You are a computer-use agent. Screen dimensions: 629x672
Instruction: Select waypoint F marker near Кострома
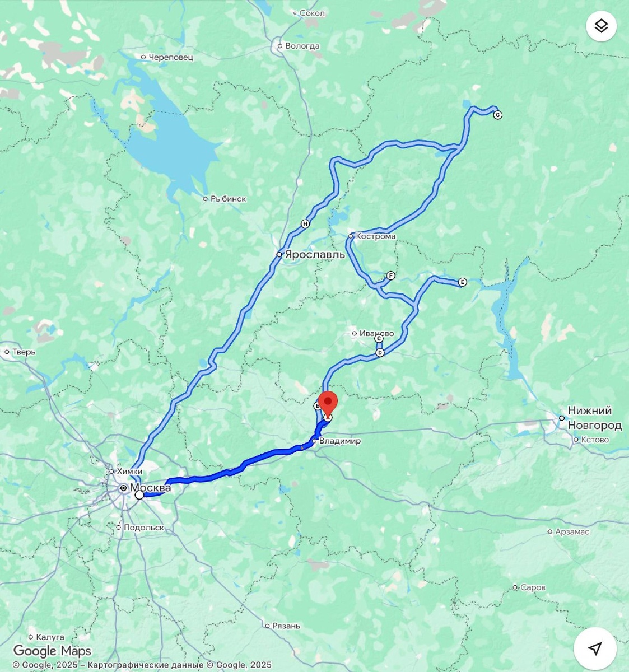coord(391,276)
